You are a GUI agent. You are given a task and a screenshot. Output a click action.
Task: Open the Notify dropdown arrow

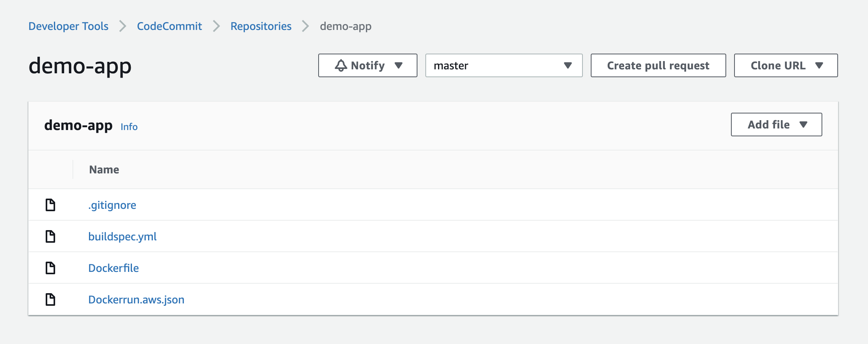coord(399,65)
